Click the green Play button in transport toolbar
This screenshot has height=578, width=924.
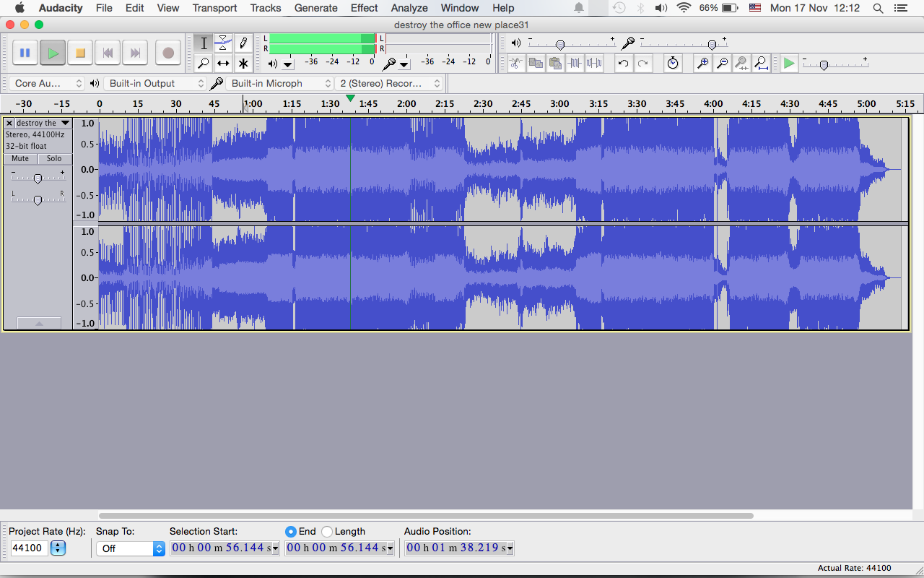click(x=52, y=53)
